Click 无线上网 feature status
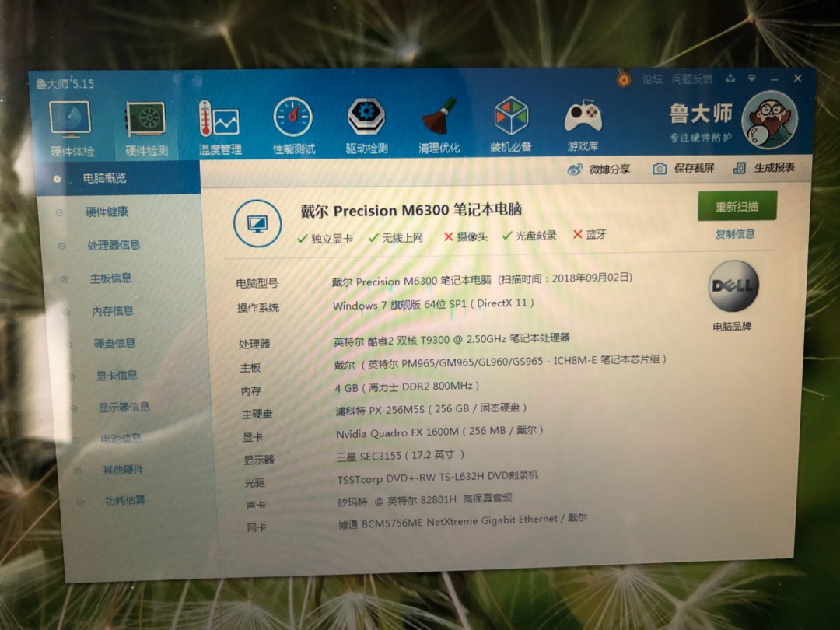 point(396,237)
